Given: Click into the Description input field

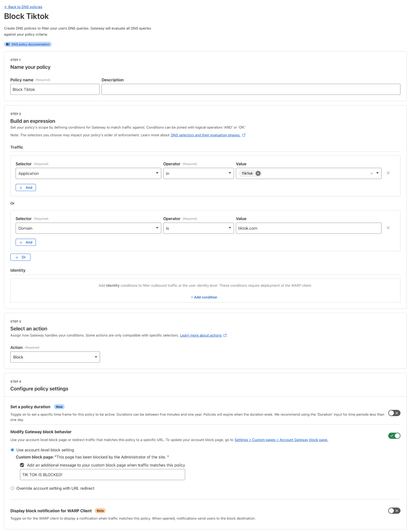Looking at the screenshot, I should [251, 89].
